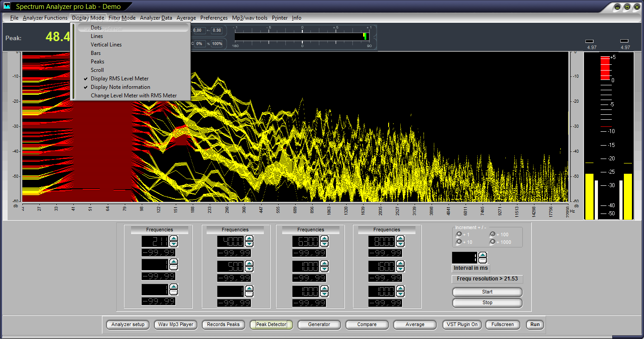Switch to Bars display mode
Viewport: 644px width, 339px height.
coord(133,53)
